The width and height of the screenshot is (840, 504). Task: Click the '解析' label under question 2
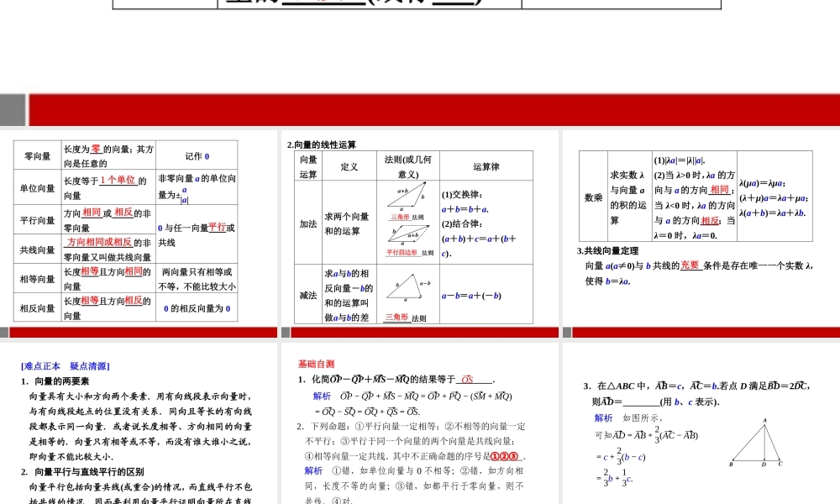click(313, 470)
